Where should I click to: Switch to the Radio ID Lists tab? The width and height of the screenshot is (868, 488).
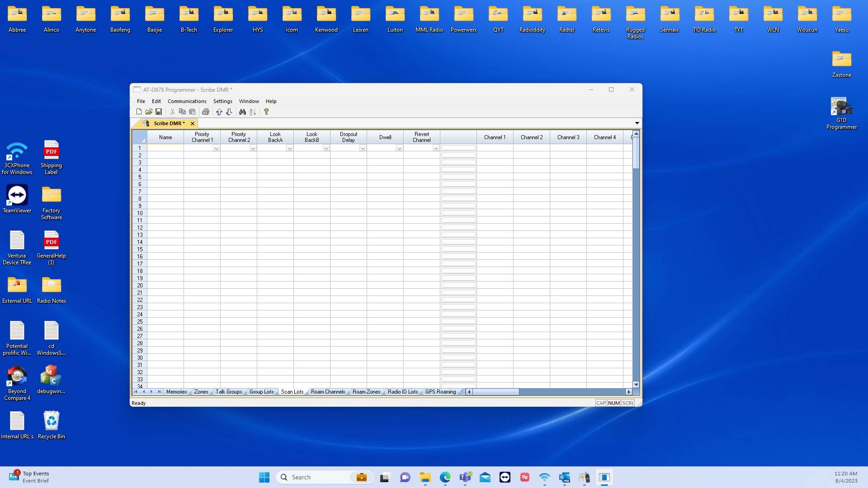point(403,392)
